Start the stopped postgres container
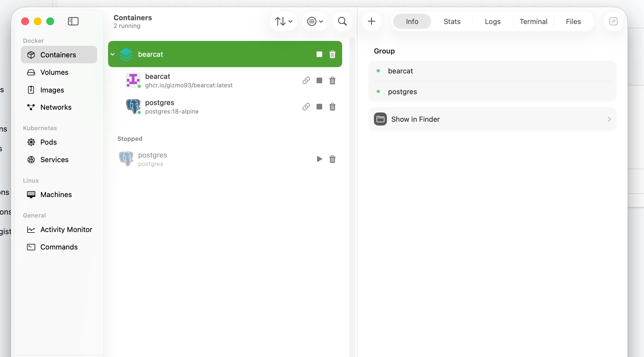The width and height of the screenshot is (644, 357). pos(319,159)
